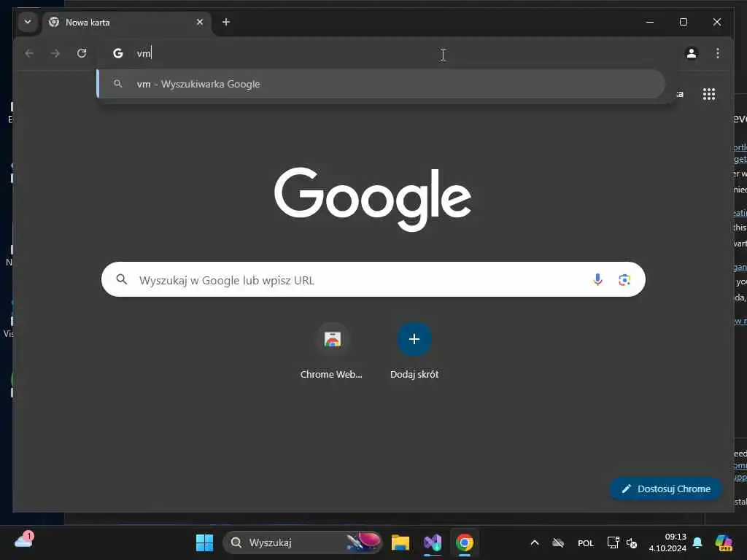Open File Explorer from the taskbar

[x=400, y=542]
